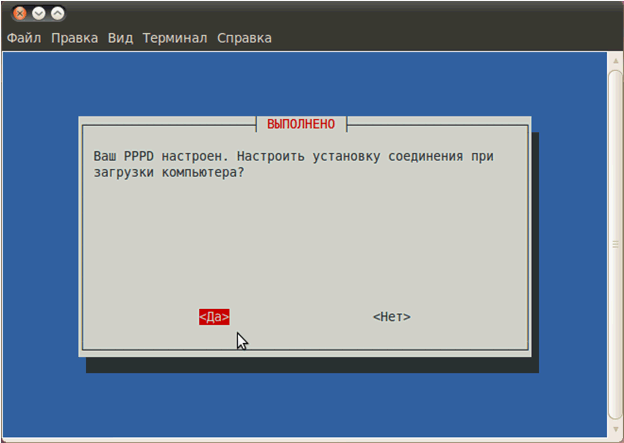Viewport: 624px width, 443px height.
Task: Open the Файл menu
Action: 24,38
